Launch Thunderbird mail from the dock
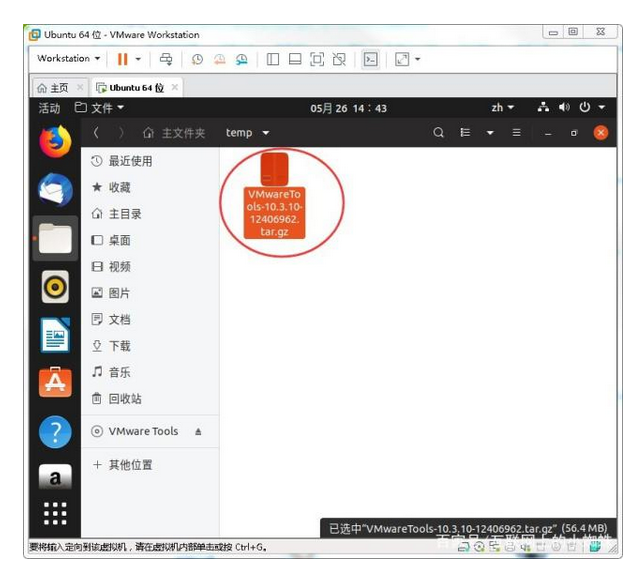This screenshot has width=640, height=567. 55,190
